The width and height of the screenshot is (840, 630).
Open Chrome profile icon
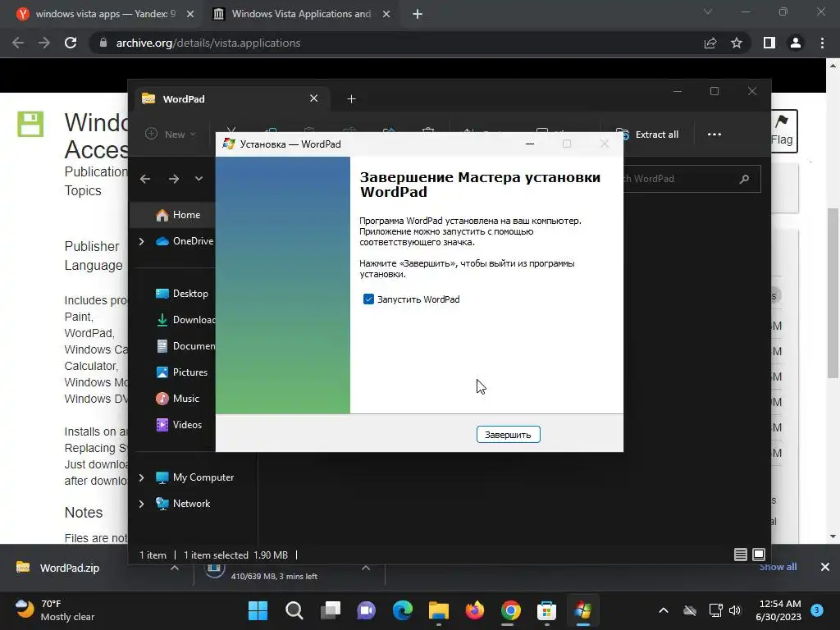coord(796,43)
